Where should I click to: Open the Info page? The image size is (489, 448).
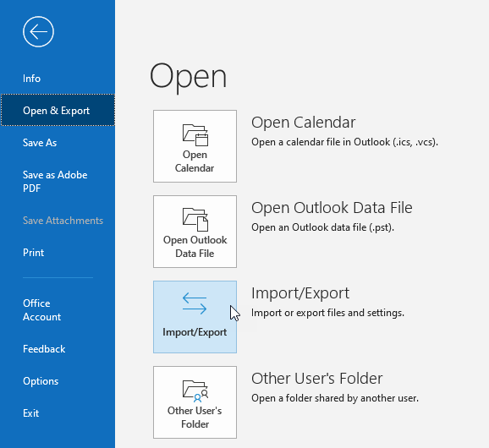pos(31,79)
